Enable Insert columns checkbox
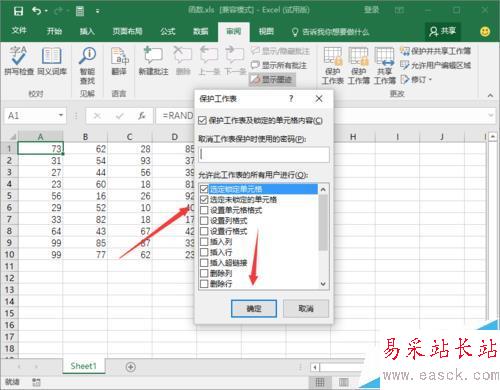 [x=204, y=242]
